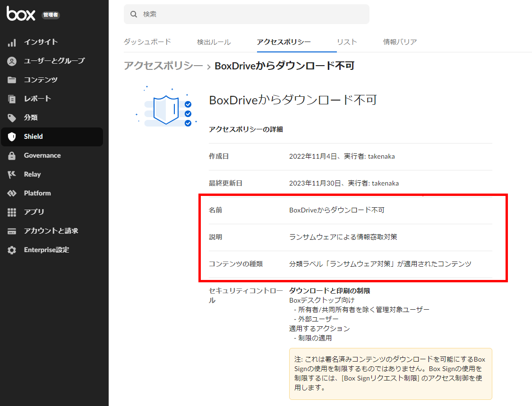Click the 分類 tag icon

pyautogui.click(x=12, y=118)
